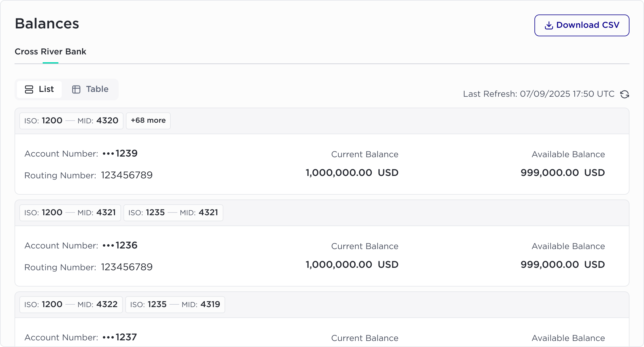Click the Table view grid icon

[x=76, y=89]
